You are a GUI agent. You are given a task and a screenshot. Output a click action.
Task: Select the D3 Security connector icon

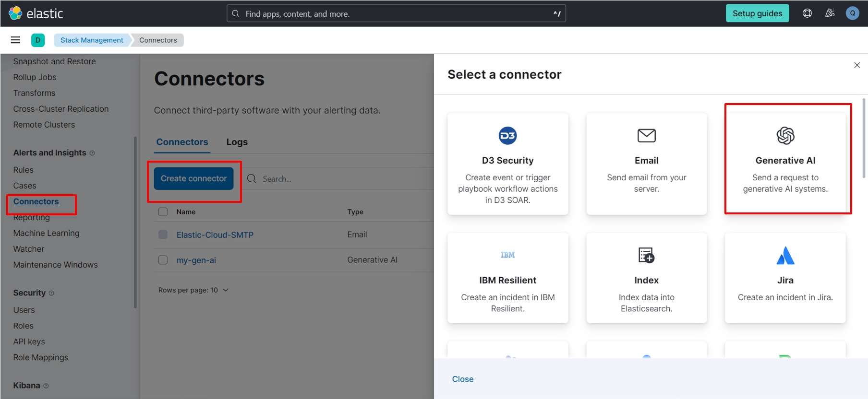507,136
